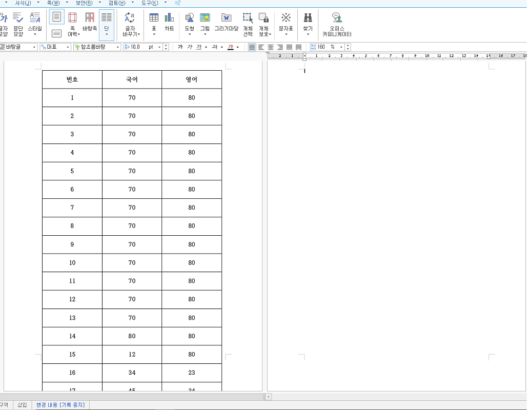Click the 국어 cell with value 34
Viewport: 532px width, 410px height.
click(x=132, y=373)
